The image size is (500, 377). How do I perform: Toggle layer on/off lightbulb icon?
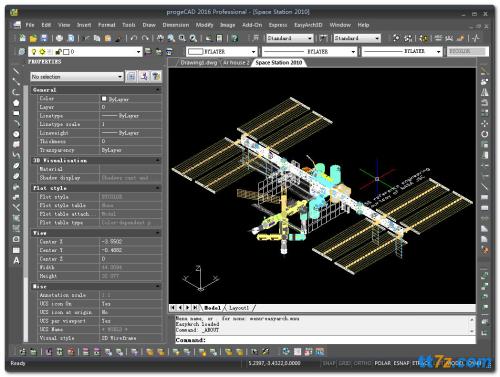coord(34,52)
